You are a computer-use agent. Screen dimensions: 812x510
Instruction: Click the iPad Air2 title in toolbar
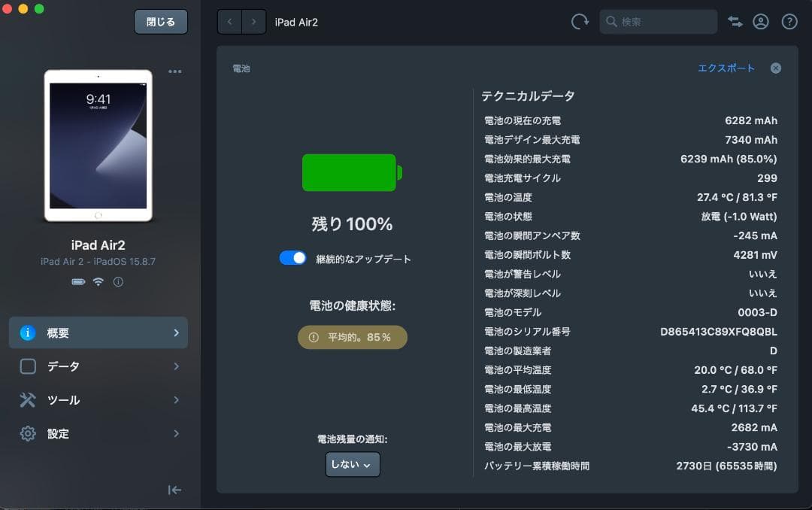296,23
